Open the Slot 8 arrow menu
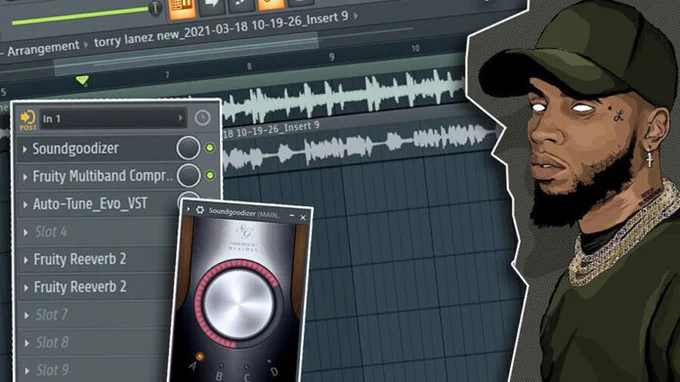The image size is (680, 382). click(x=27, y=343)
